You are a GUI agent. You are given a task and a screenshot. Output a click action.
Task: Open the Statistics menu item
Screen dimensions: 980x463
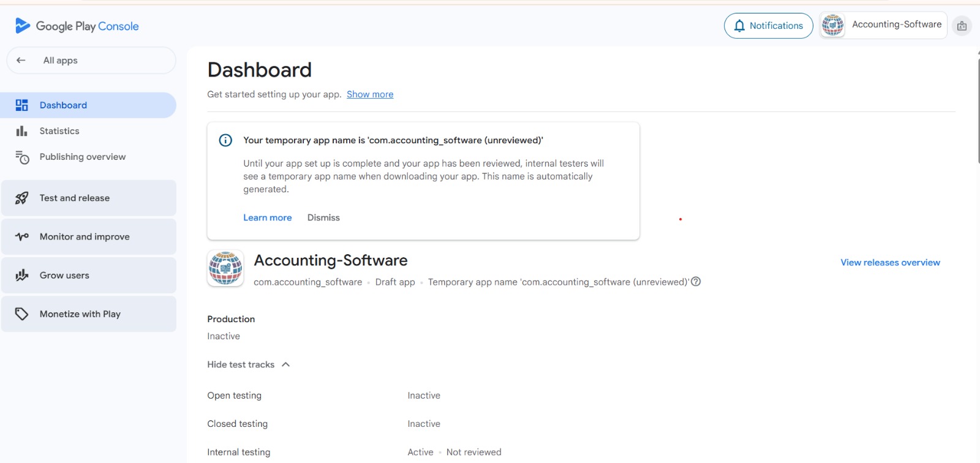click(x=59, y=131)
